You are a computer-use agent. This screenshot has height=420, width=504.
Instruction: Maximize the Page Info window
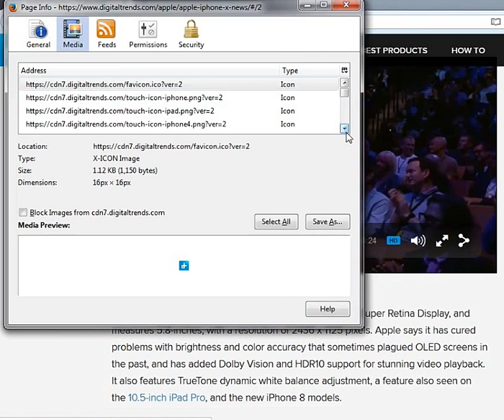click(324, 5)
